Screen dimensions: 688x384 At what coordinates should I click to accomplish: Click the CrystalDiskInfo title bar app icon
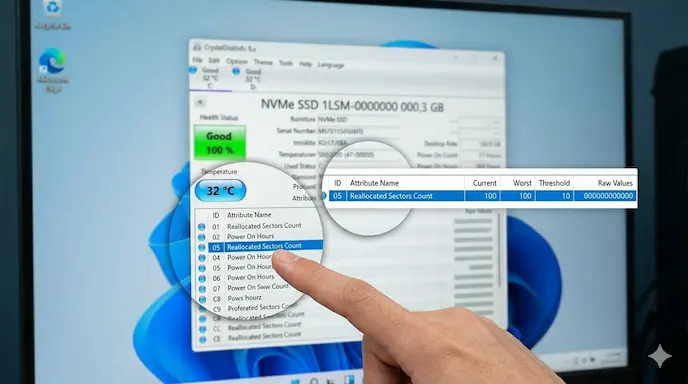point(197,47)
